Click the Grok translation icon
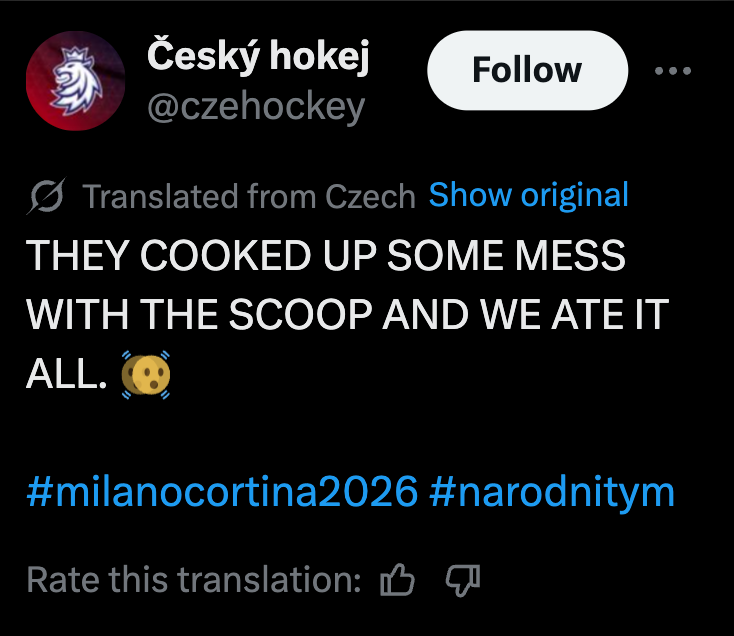Viewport: 734px width, 636px height. click(x=46, y=196)
